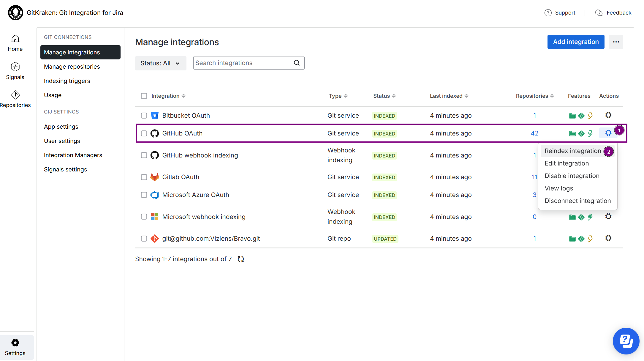The image size is (644, 361).
Task: Sort by the Last indexed column arrows
Action: click(x=466, y=96)
